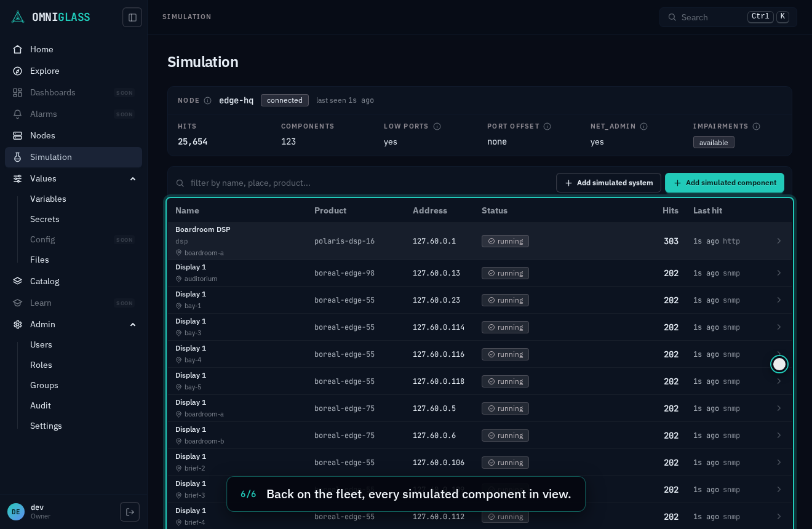The image size is (812, 529).
Task: Open Roles under Admin
Action: pyautogui.click(x=41, y=365)
